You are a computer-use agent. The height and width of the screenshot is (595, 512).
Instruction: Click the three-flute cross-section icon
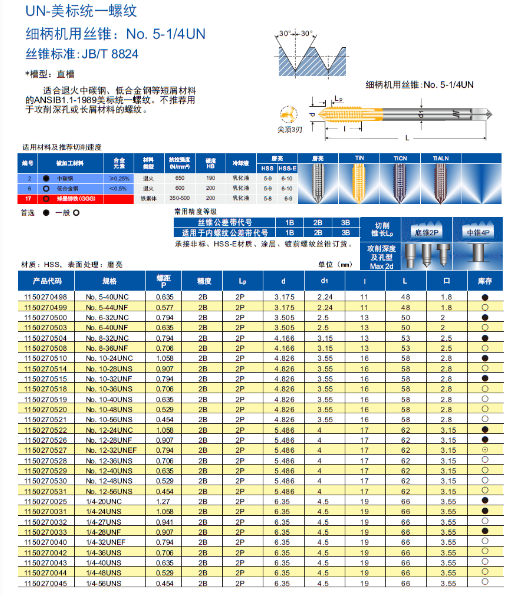pos(288,114)
